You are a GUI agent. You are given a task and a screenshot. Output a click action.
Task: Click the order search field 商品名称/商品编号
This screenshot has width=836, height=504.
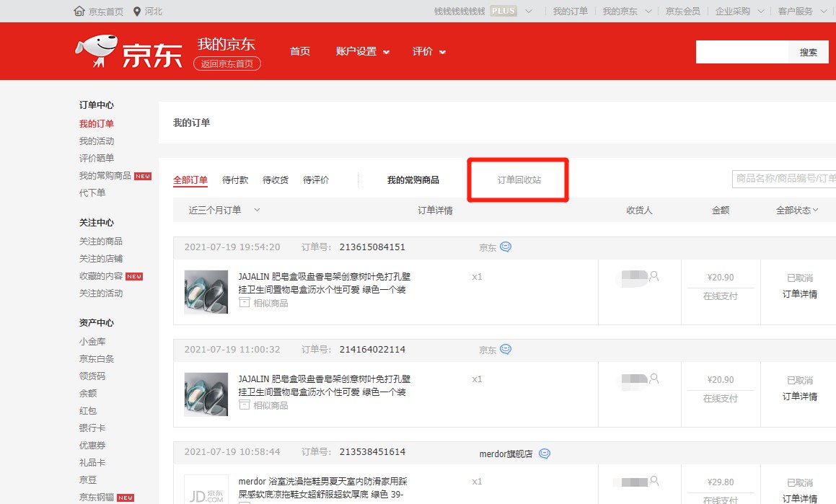click(784, 179)
